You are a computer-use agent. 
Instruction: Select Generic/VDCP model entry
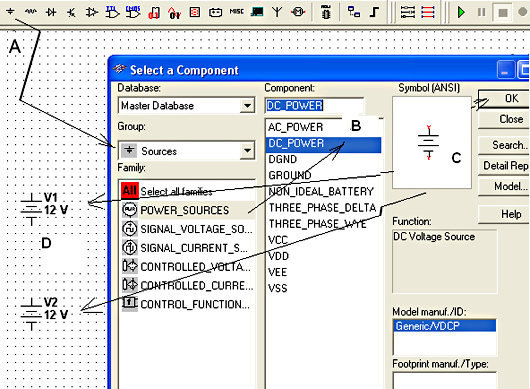(444, 326)
